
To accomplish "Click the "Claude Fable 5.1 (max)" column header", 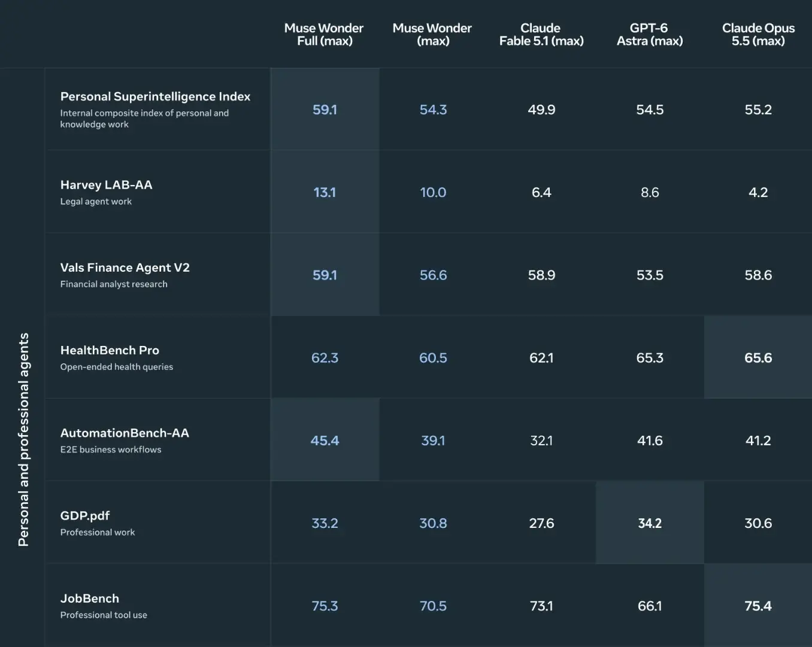I will (x=541, y=34).
